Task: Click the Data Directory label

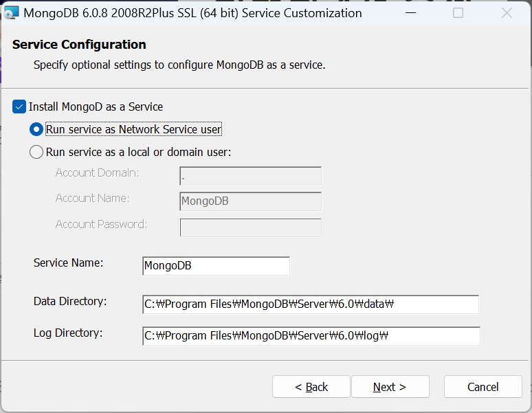Action: [70, 301]
